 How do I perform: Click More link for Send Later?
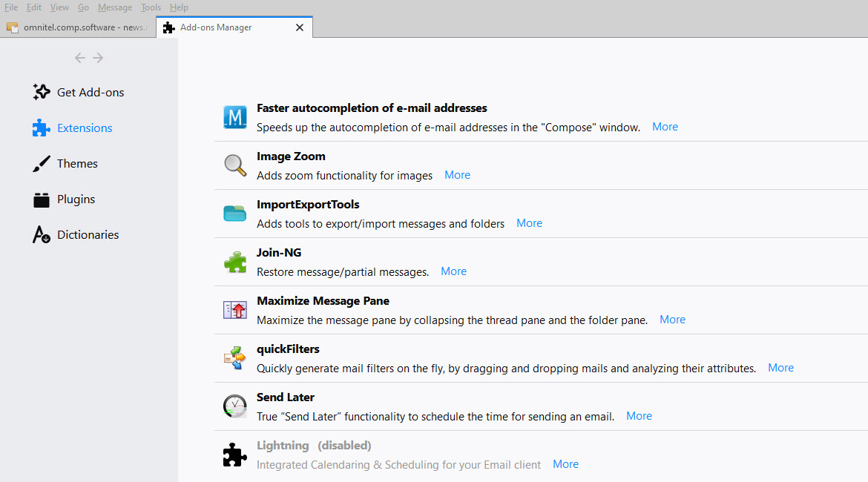pyautogui.click(x=639, y=416)
